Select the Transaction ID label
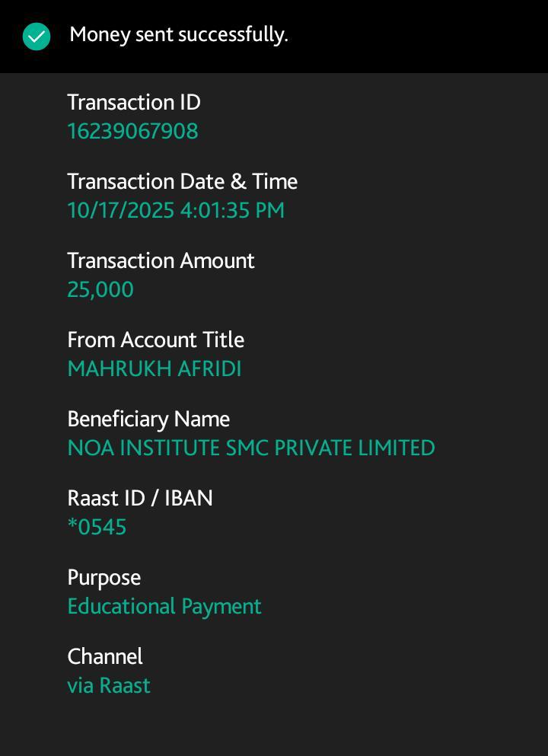This screenshot has height=756, width=548. 134,103
